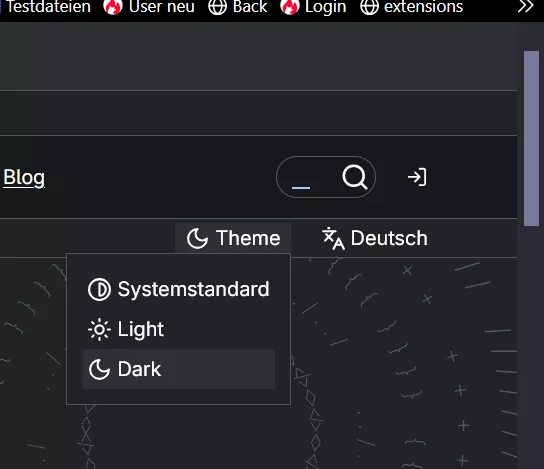Open the User neu bookmark
Image resolution: width=544 pixels, height=469 pixels.
[149, 7]
